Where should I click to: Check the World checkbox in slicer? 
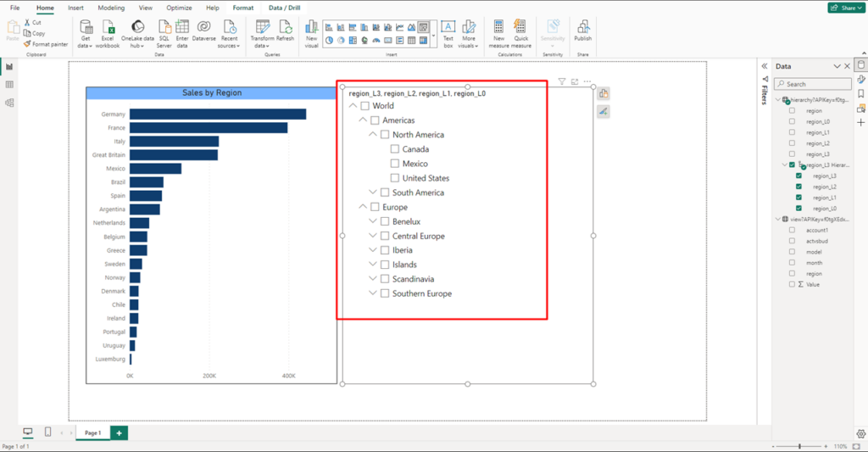[364, 106]
